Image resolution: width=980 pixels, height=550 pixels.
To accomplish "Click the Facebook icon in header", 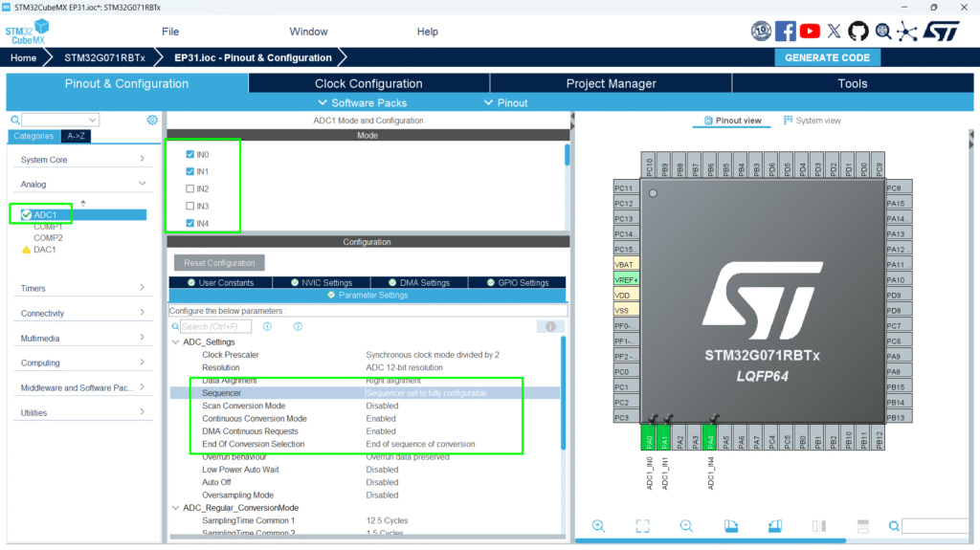I will (786, 32).
